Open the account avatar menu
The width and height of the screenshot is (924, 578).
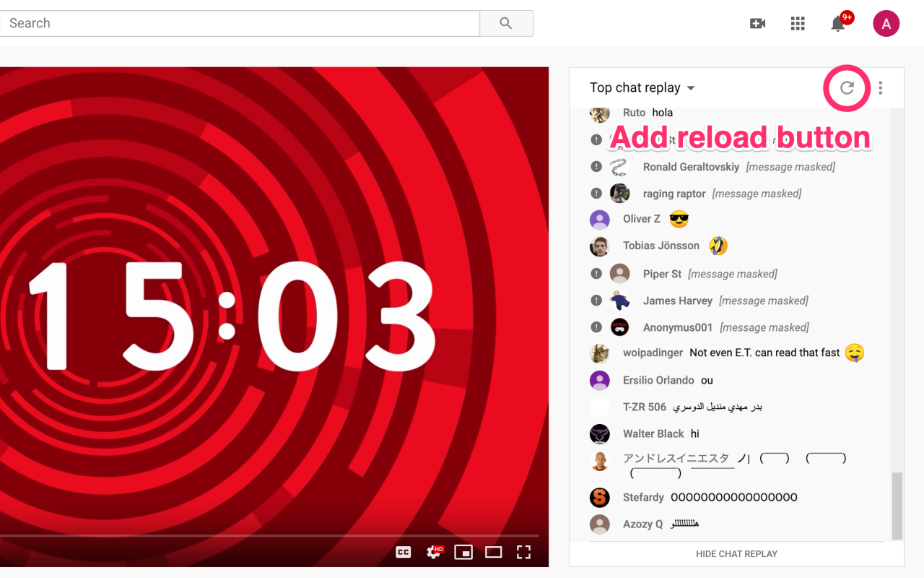click(886, 24)
